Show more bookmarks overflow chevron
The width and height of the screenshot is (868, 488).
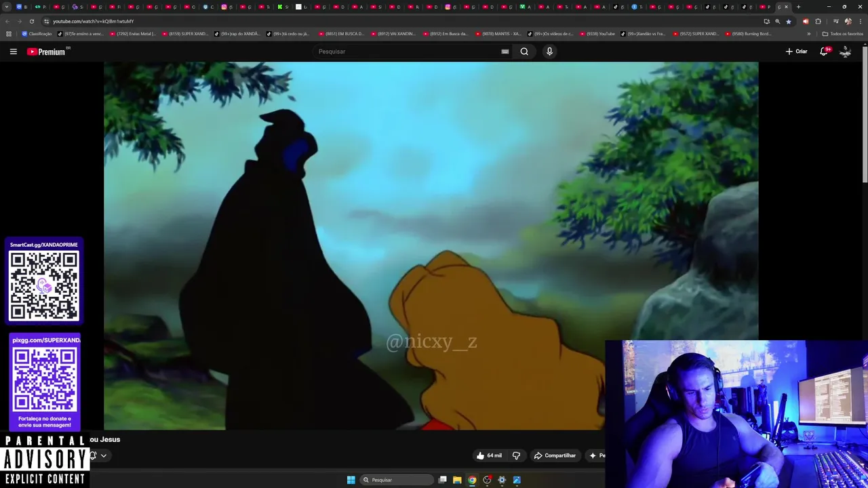(x=808, y=34)
